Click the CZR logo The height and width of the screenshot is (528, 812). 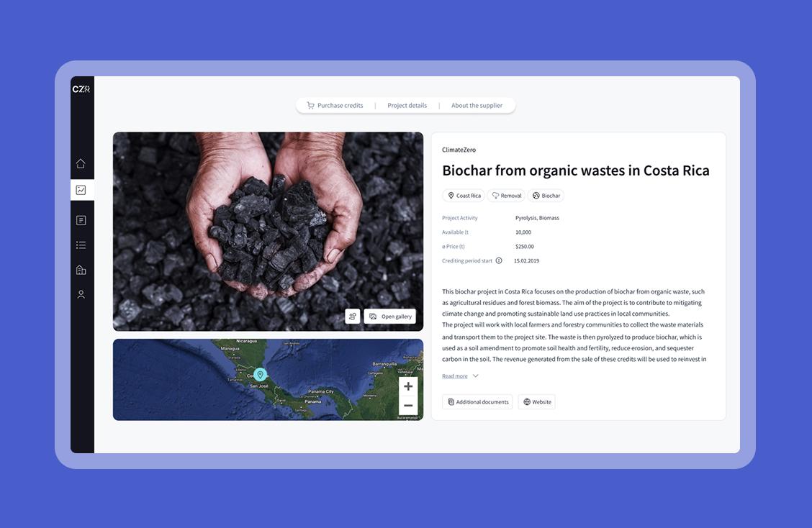81,89
